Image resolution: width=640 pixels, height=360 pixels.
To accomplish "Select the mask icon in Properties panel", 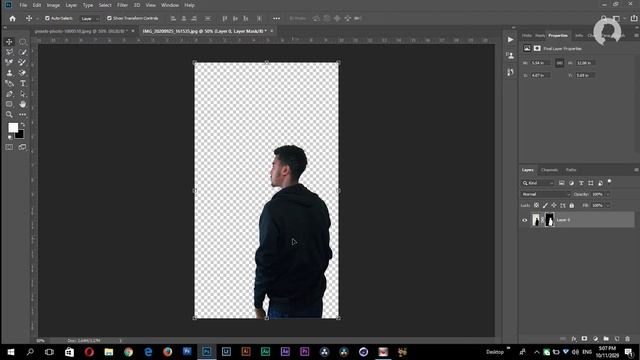I will click(537, 49).
